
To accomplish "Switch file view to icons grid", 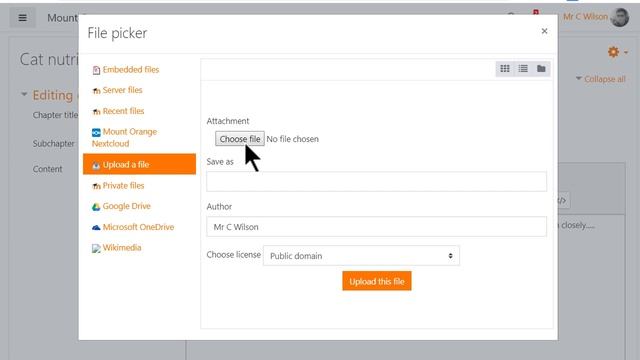I will 505,69.
